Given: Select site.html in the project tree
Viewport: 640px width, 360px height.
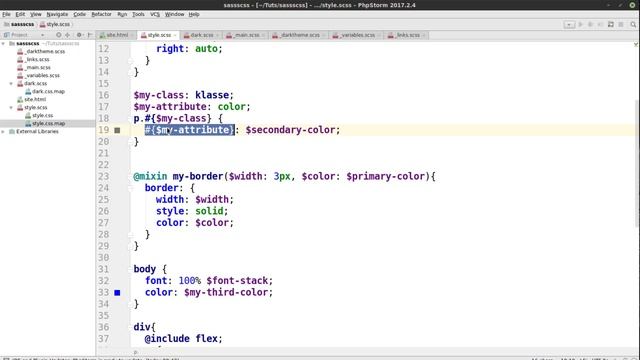Looking at the screenshot, I should 35,99.
